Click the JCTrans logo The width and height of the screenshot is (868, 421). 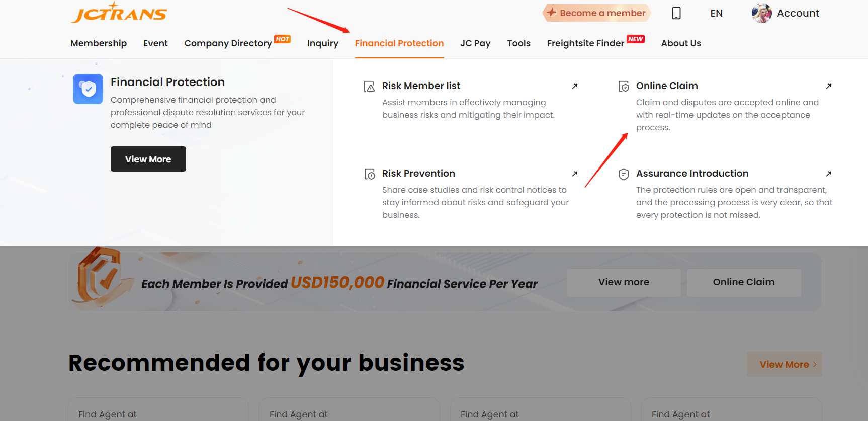[119, 13]
